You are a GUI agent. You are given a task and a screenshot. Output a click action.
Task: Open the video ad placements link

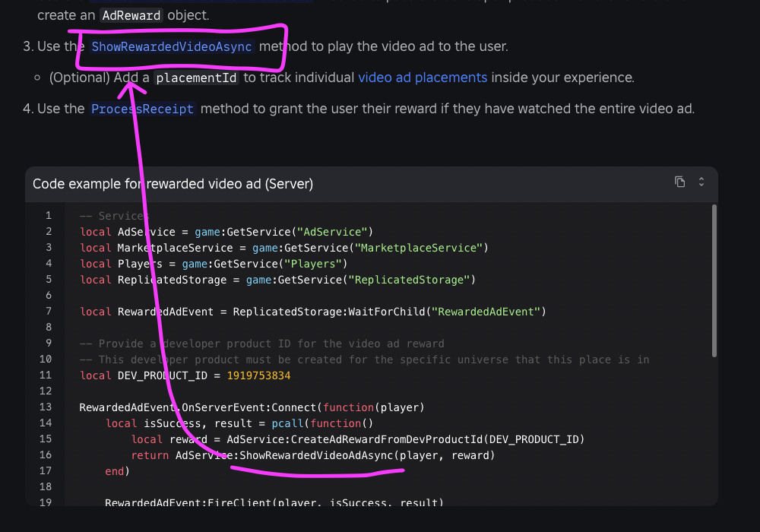pyautogui.click(x=423, y=77)
